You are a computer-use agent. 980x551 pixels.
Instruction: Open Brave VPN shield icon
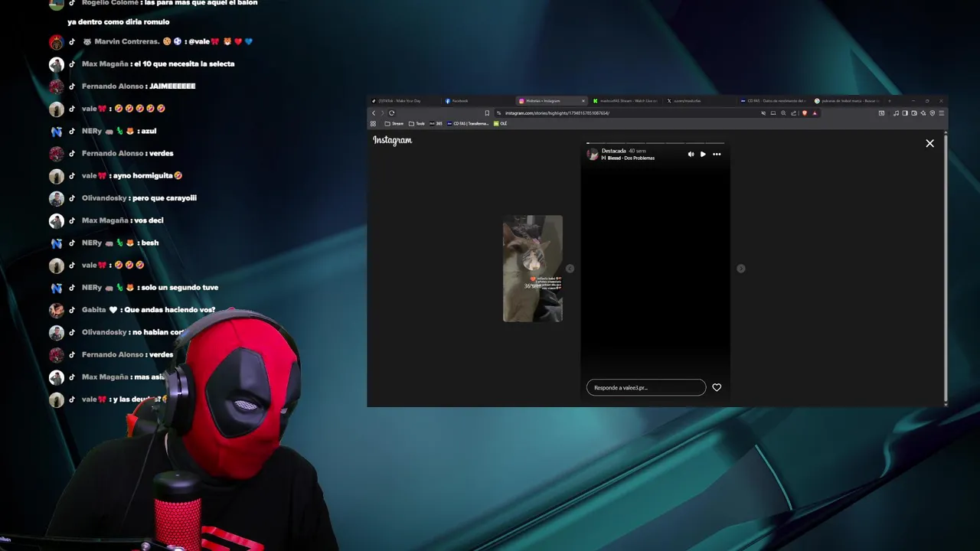933,113
